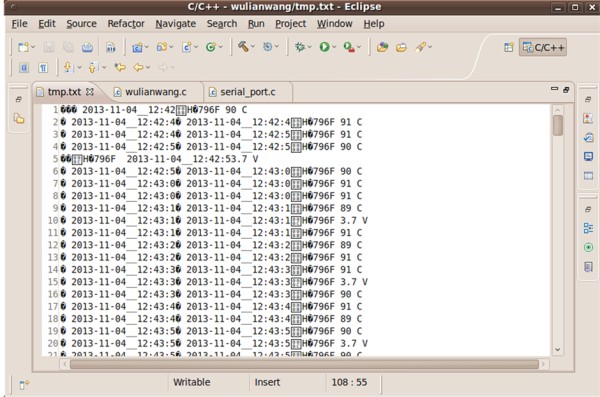Click the New wizard toolbar icon
The height and width of the screenshot is (397, 600).
click(x=23, y=47)
